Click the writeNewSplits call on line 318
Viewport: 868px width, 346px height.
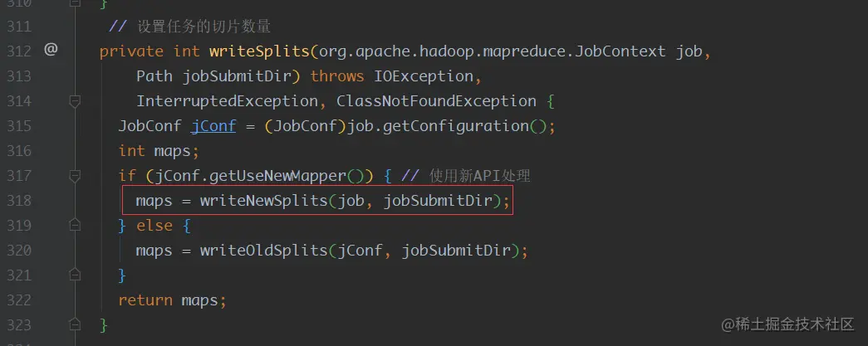coord(264,201)
